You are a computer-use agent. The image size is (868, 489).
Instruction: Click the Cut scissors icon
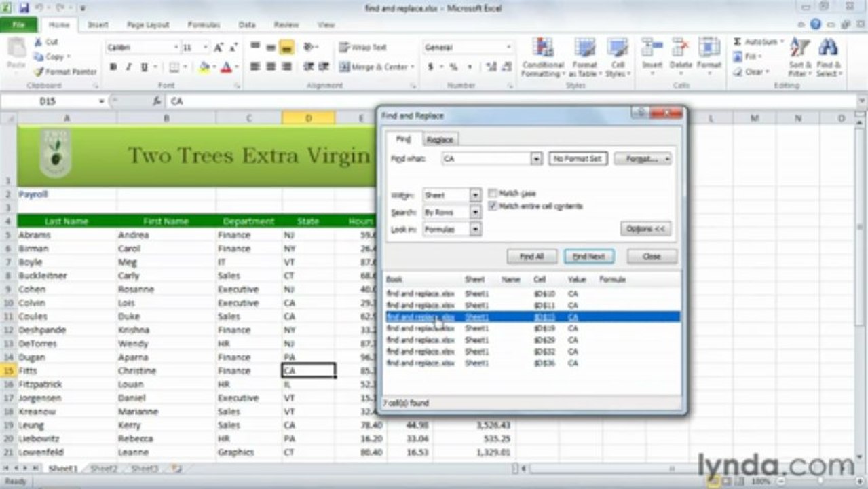point(38,42)
